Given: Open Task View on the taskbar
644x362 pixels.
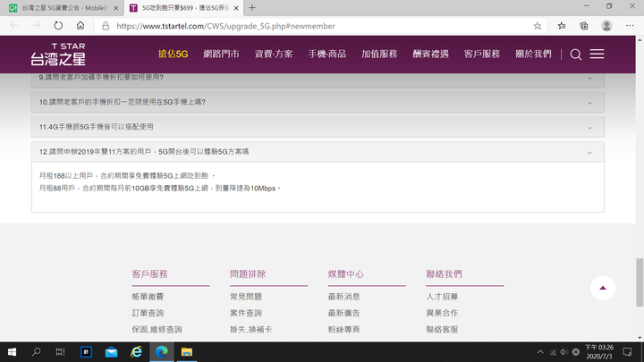Looking at the screenshot, I should [x=61, y=352].
